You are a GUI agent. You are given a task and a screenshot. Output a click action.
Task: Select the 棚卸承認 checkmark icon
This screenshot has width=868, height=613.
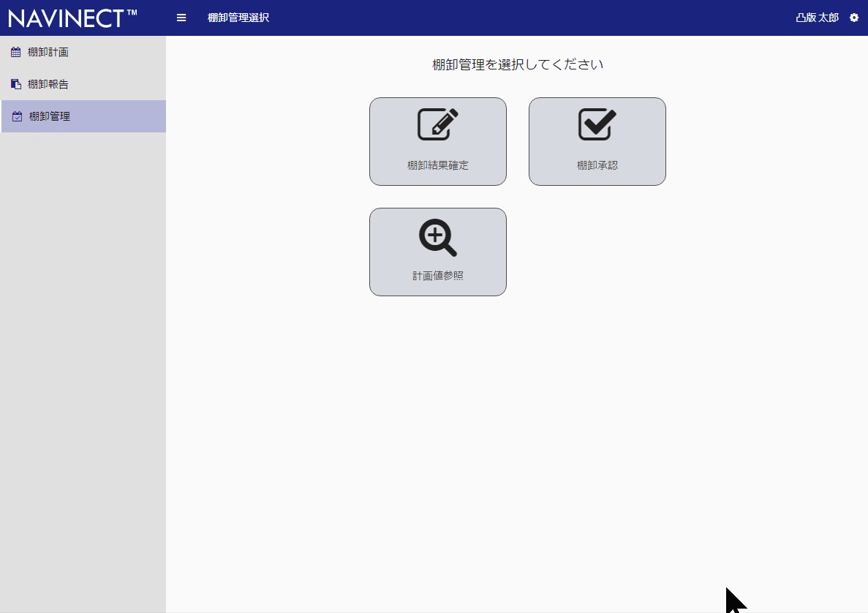click(597, 124)
